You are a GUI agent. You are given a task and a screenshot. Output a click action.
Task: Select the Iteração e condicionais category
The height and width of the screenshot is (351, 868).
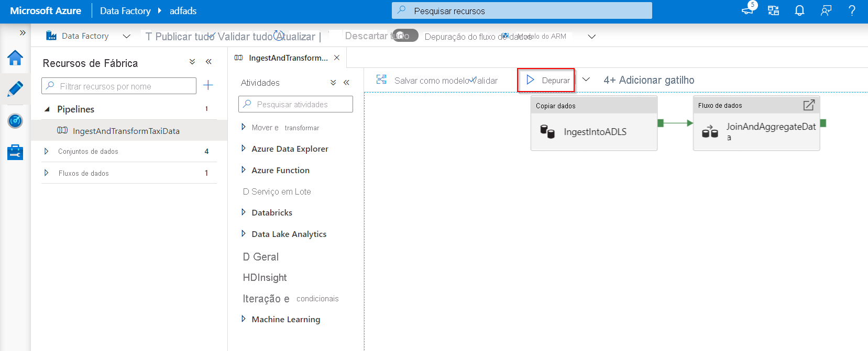[291, 298]
